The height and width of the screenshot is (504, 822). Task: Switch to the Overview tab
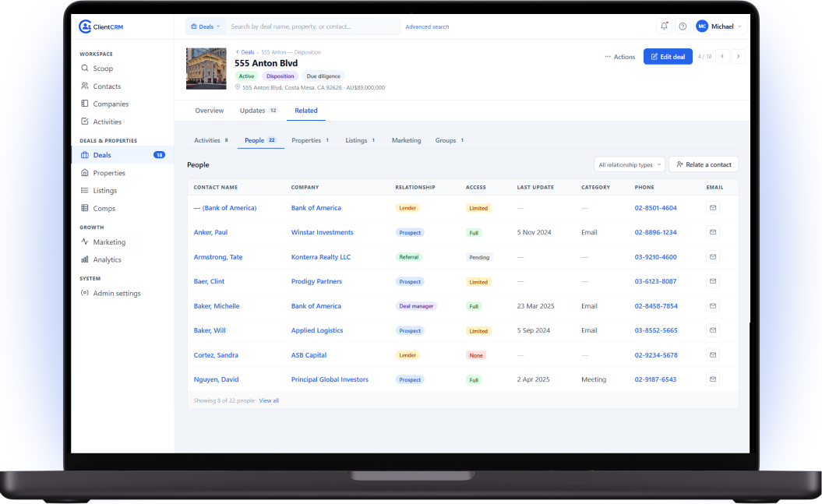(209, 111)
